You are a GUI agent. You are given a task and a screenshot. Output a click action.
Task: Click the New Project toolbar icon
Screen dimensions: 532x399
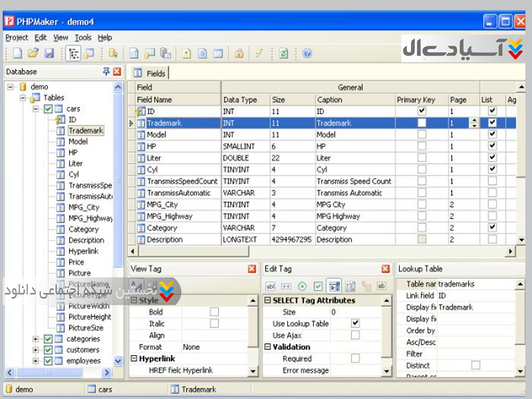[x=18, y=54]
